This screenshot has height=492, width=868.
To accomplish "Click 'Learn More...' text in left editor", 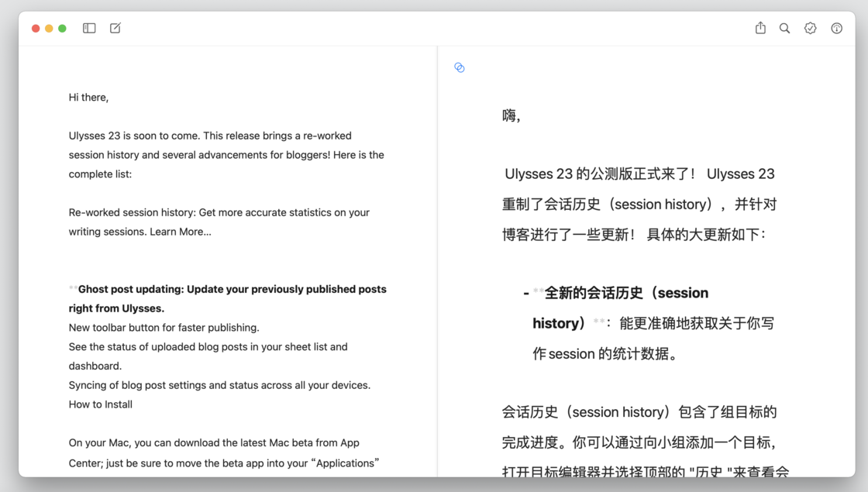I will point(181,232).
